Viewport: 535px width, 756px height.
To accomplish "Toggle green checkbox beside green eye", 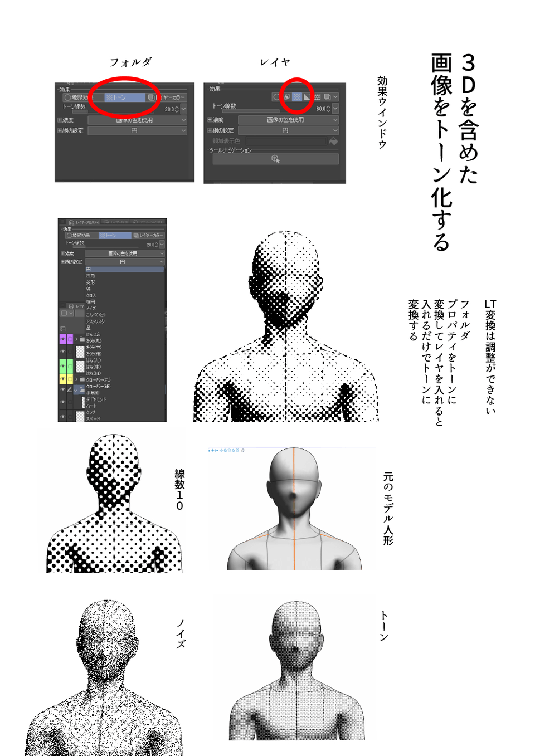I will click(x=70, y=366).
